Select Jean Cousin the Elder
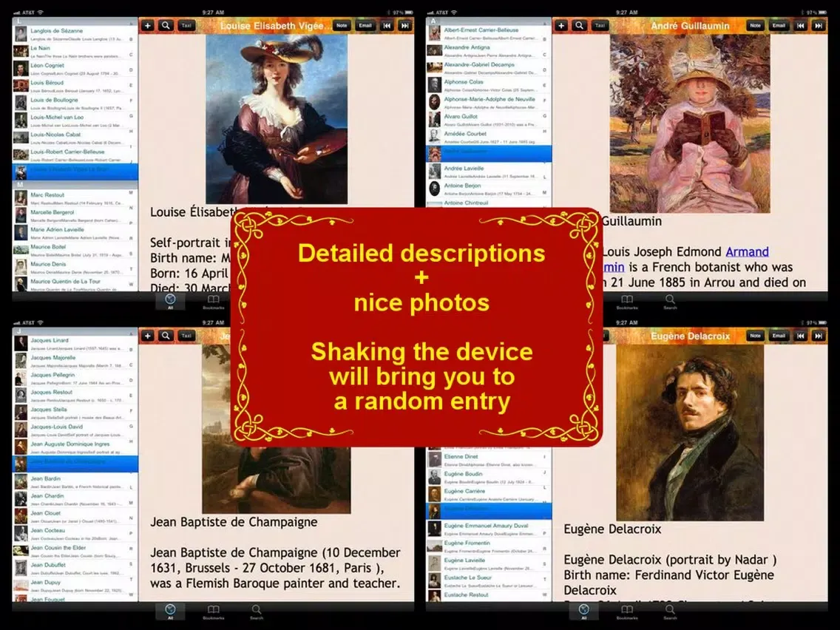 (x=75, y=552)
